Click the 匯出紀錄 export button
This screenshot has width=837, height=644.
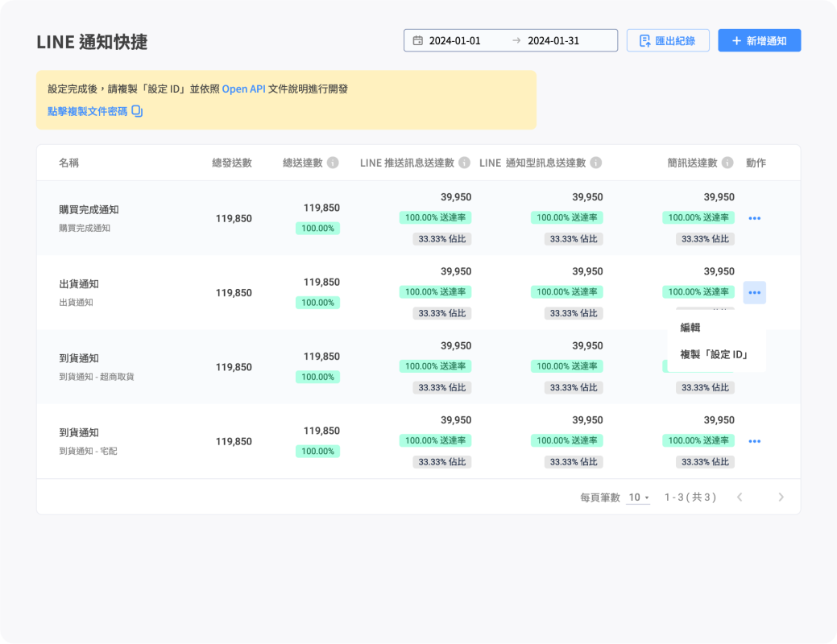(668, 40)
